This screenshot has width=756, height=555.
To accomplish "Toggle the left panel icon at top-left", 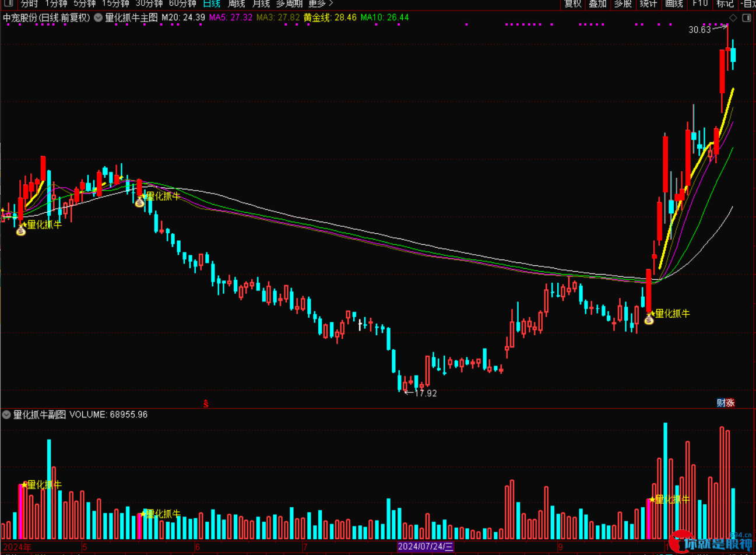I will coord(9,3).
